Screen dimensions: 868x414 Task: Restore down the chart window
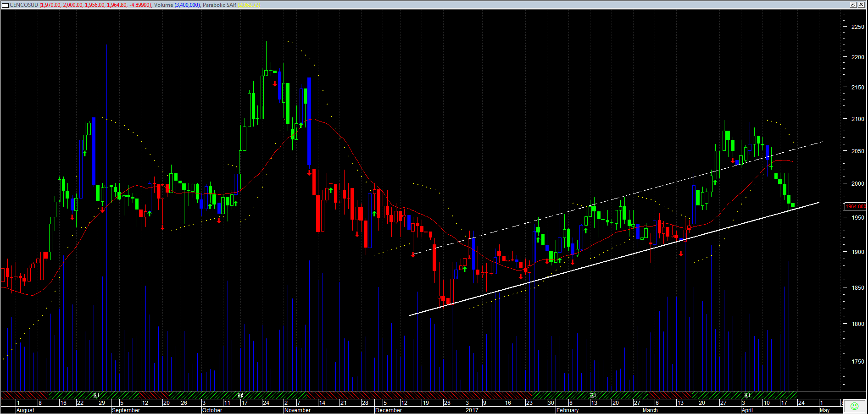click(853, 5)
